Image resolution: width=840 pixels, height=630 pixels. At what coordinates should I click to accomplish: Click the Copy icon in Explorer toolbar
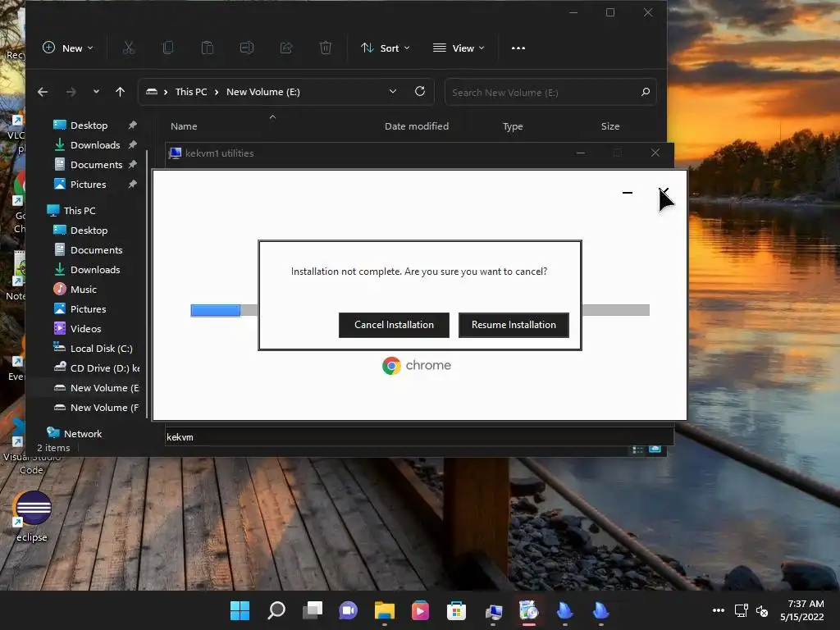coord(167,48)
